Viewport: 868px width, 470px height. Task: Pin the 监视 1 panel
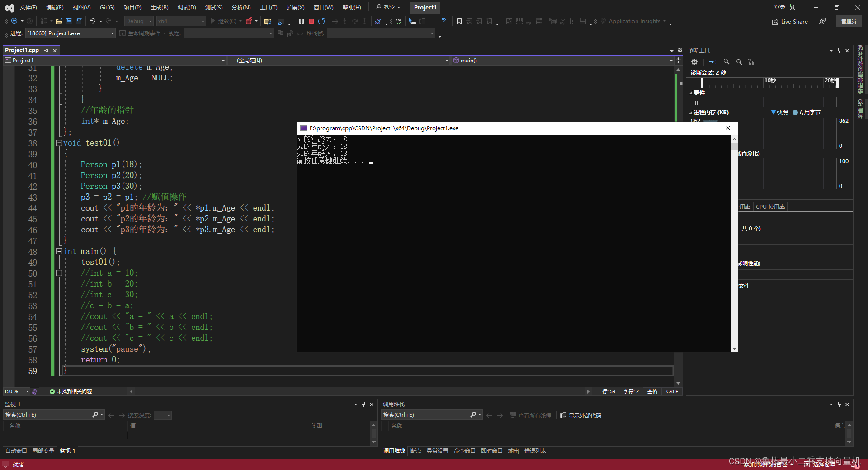click(x=363, y=404)
